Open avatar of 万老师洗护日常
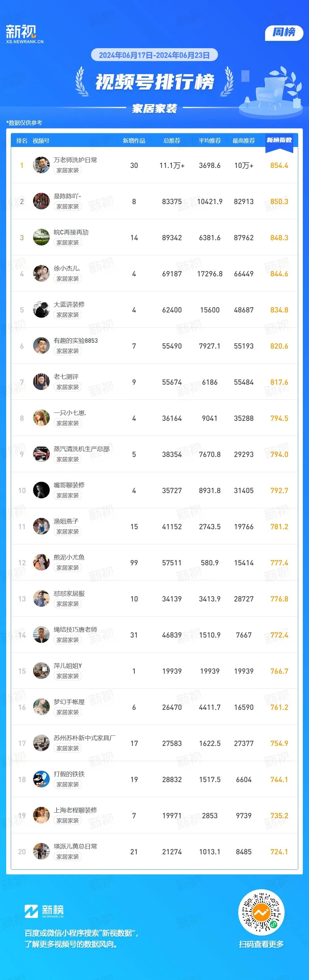 (41, 165)
